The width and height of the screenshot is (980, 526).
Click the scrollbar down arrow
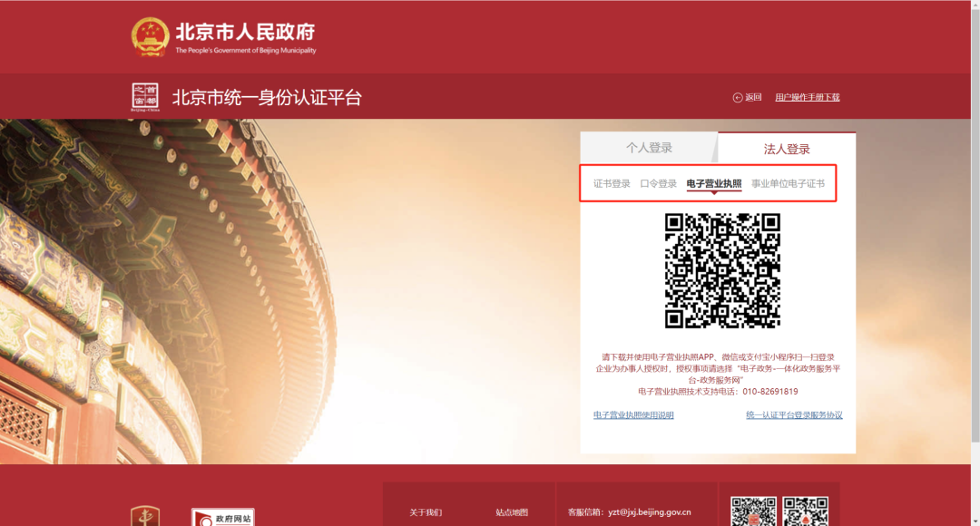click(x=975, y=521)
